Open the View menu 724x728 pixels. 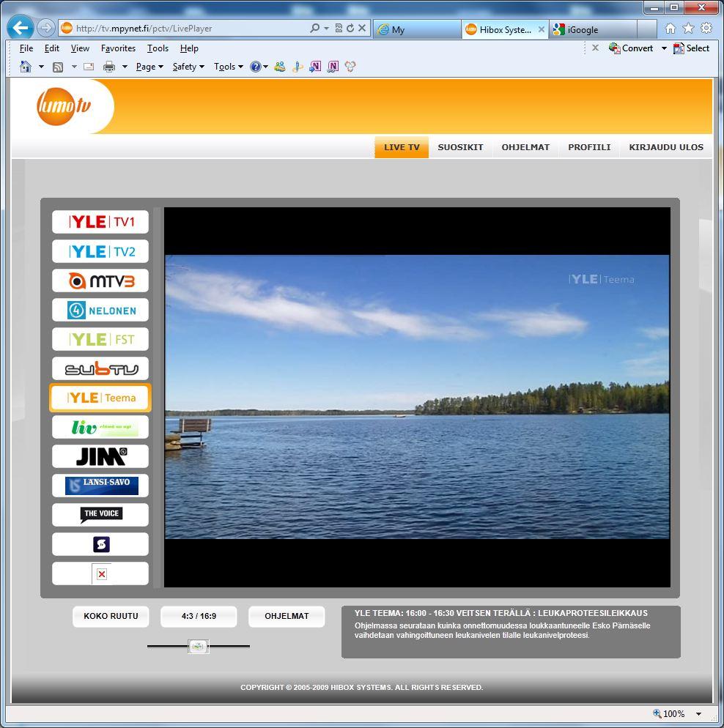pos(80,48)
